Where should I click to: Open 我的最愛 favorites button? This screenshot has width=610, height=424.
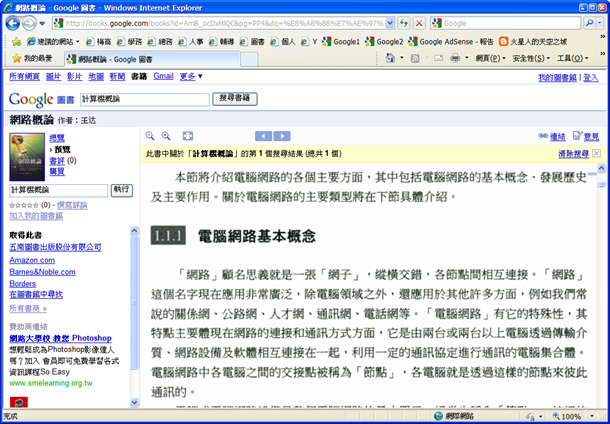(x=32, y=59)
